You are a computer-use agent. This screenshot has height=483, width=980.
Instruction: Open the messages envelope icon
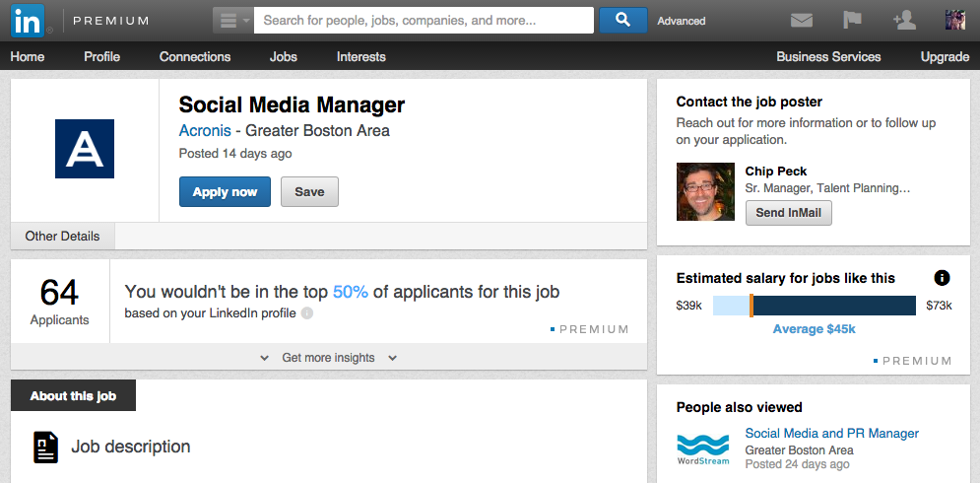[802, 21]
